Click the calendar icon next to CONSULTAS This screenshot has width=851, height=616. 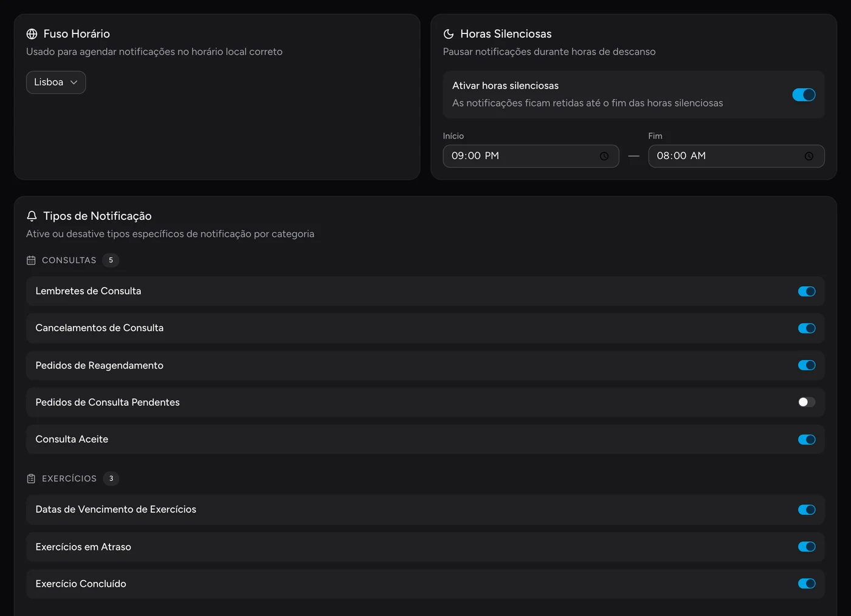pyautogui.click(x=31, y=261)
